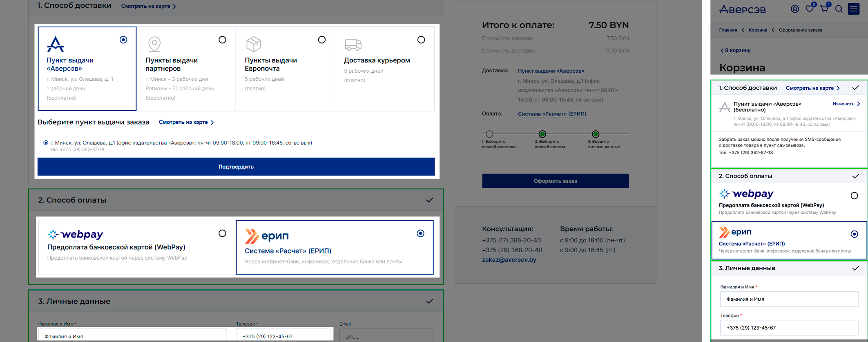Collapse the desktop Личные данные section

click(429, 301)
